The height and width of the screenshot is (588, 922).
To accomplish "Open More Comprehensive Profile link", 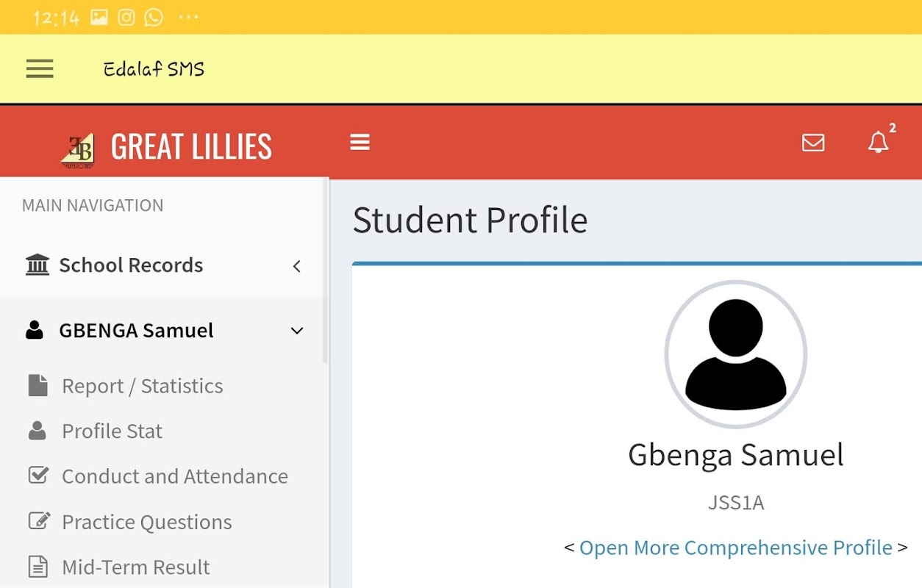I will click(x=735, y=548).
